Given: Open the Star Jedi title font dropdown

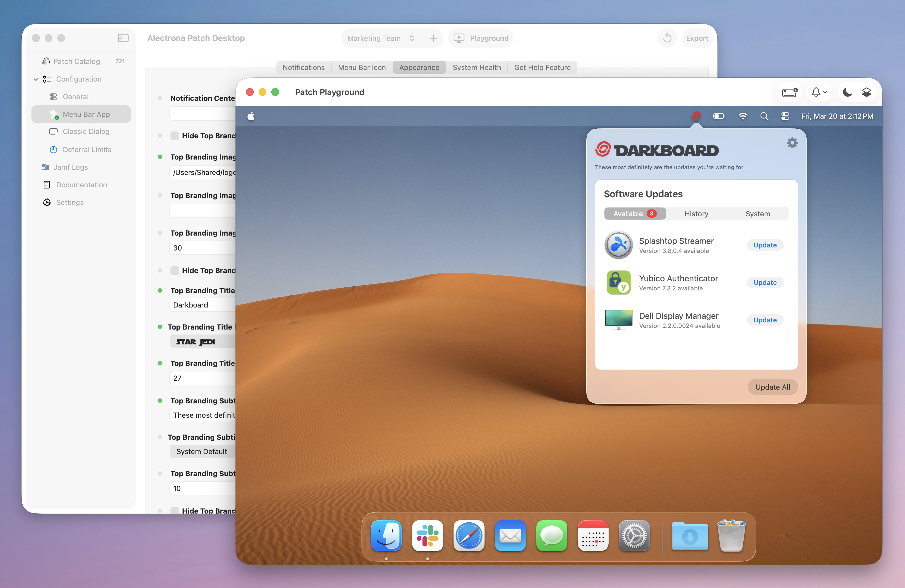Looking at the screenshot, I should [202, 341].
